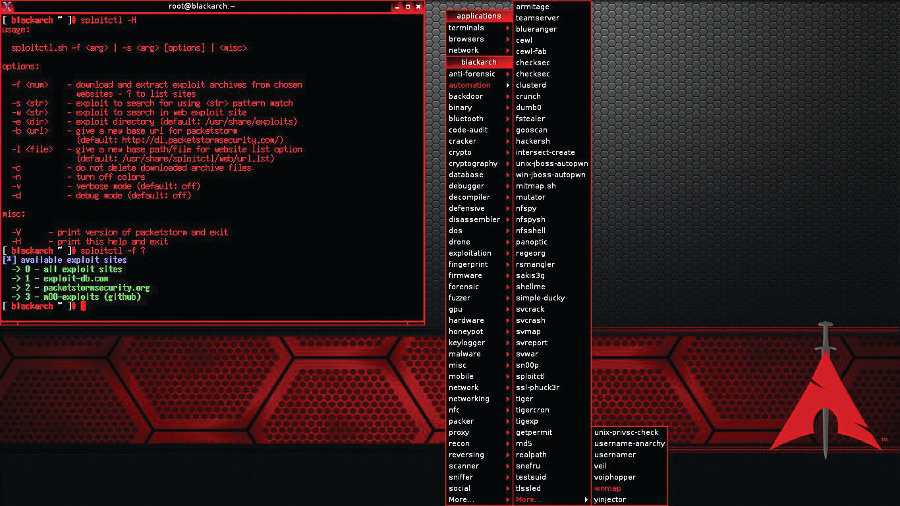Open the browsers submenu
The image size is (900, 506).
point(479,39)
